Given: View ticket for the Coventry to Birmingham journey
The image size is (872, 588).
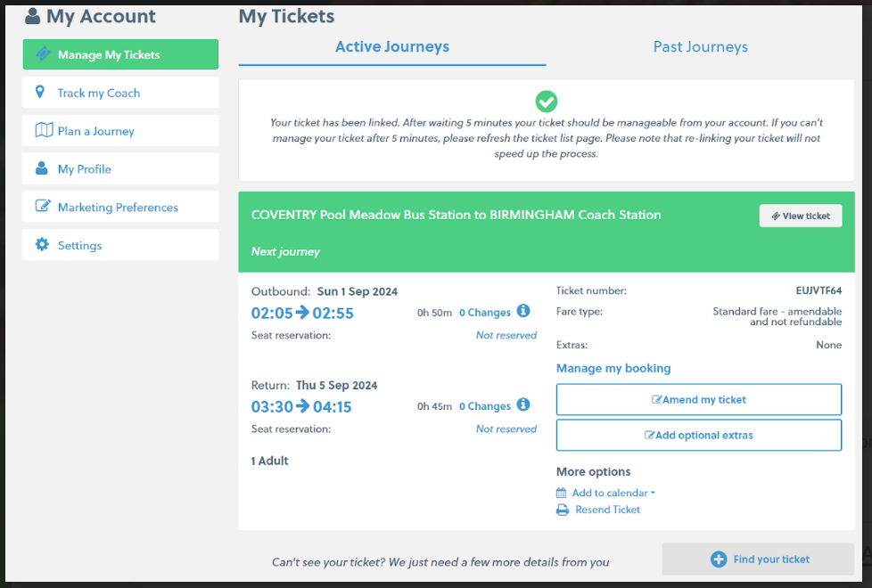Looking at the screenshot, I should [800, 215].
